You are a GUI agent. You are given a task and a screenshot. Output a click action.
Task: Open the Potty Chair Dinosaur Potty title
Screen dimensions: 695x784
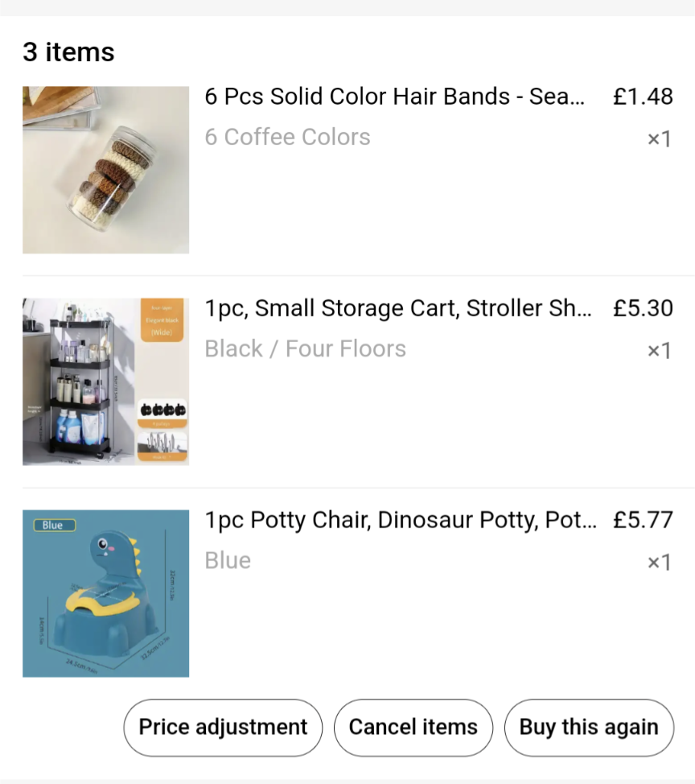click(401, 520)
